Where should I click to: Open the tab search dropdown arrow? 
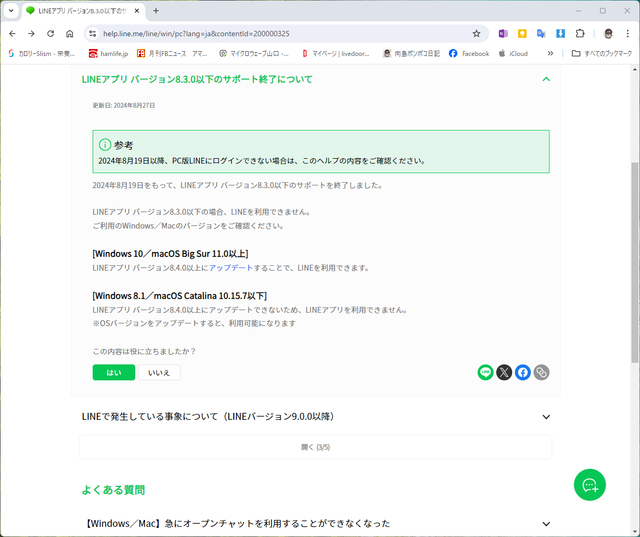[x=11, y=11]
